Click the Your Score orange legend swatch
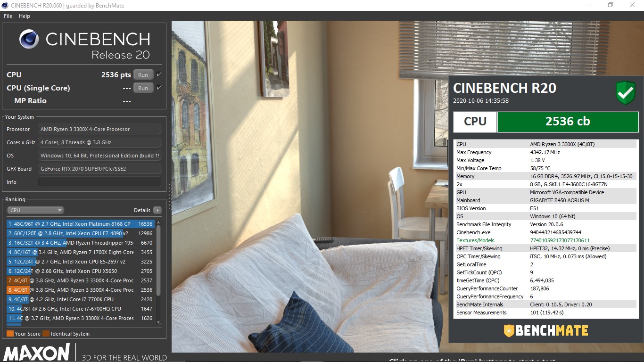644x362 pixels. click(10, 334)
